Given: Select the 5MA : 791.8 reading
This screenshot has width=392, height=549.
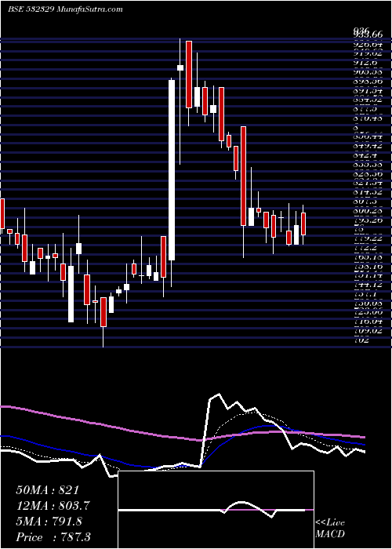Looking at the screenshot, I should coord(49,522).
